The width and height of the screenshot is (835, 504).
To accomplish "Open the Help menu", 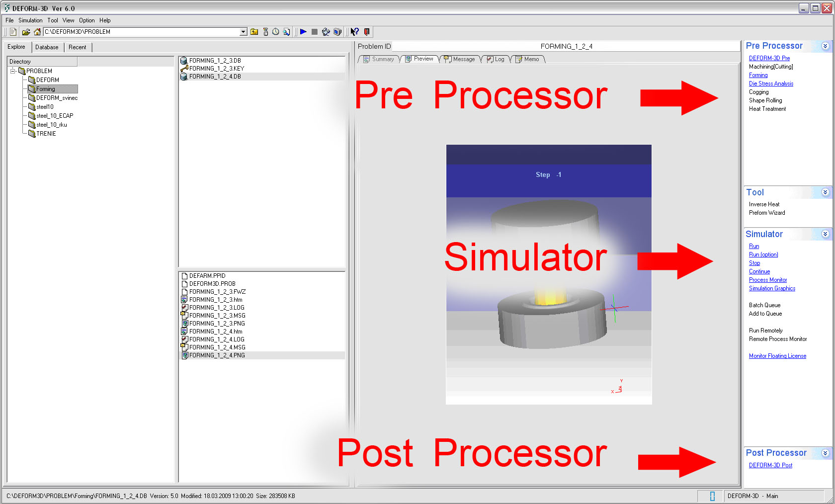I will (105, 20).
